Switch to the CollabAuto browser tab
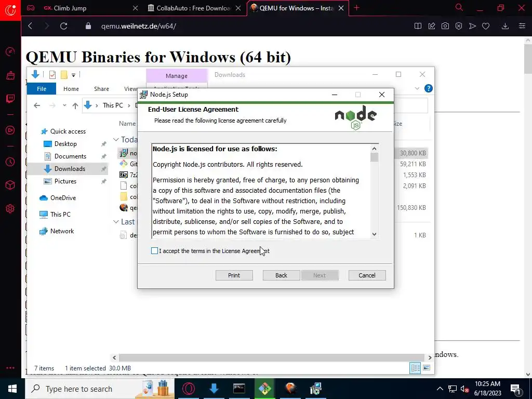 tap(193, 8)
